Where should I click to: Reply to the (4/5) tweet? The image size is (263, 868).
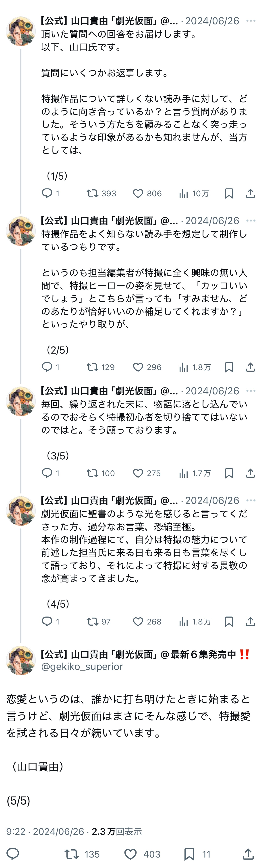coord(47,621)
